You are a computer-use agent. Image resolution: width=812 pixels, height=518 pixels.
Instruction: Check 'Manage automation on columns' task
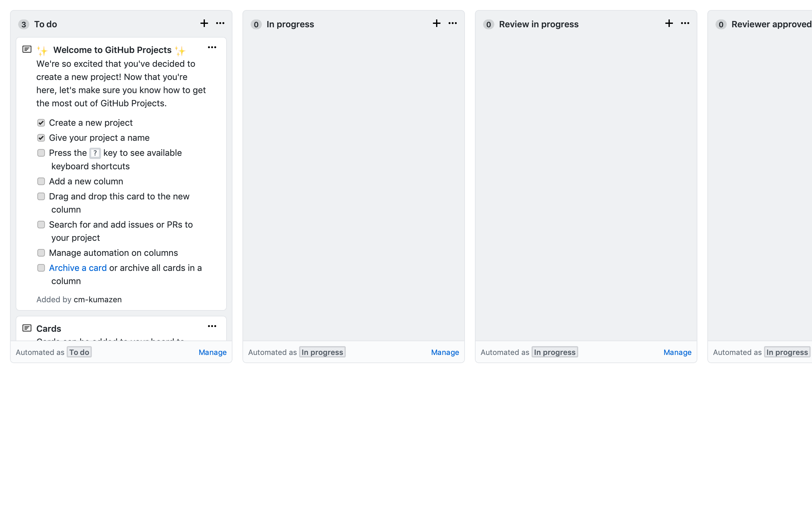pyautogui.click(x=41, y=253)
